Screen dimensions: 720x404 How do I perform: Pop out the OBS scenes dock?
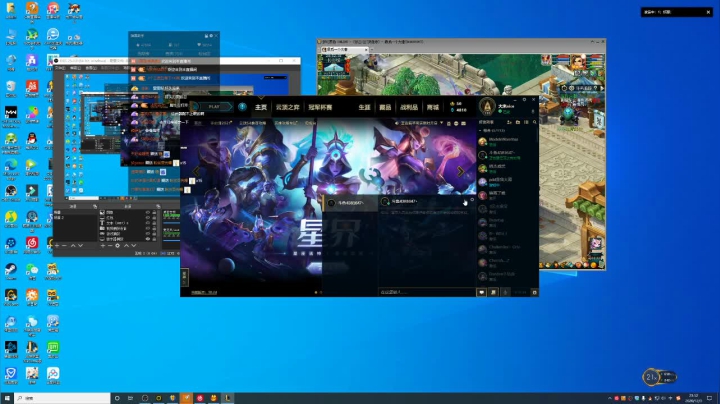[x=95, y=207]
